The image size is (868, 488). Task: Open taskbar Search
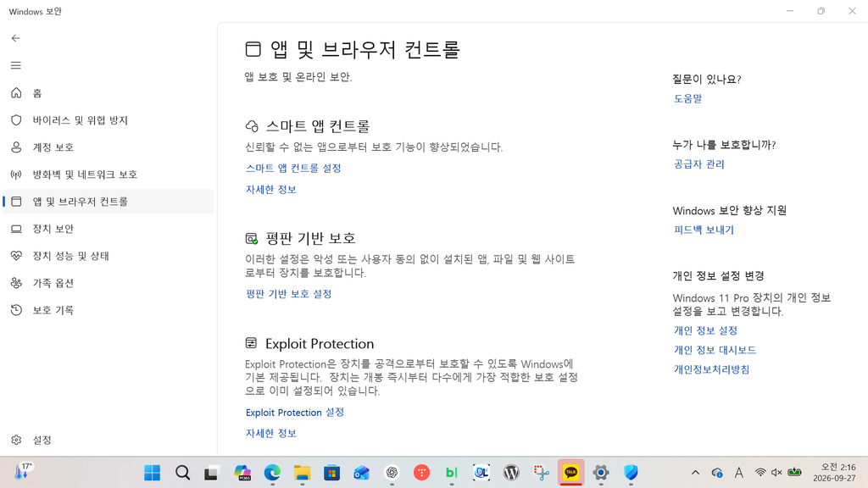click(182, 473)
